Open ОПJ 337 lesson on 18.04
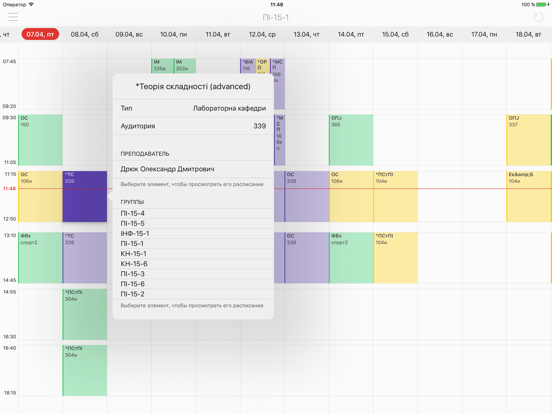 (x=529, y=140)
